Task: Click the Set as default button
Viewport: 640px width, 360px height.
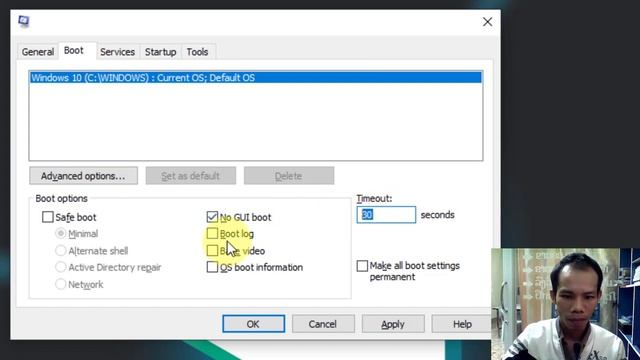Action: coord(191,176)
